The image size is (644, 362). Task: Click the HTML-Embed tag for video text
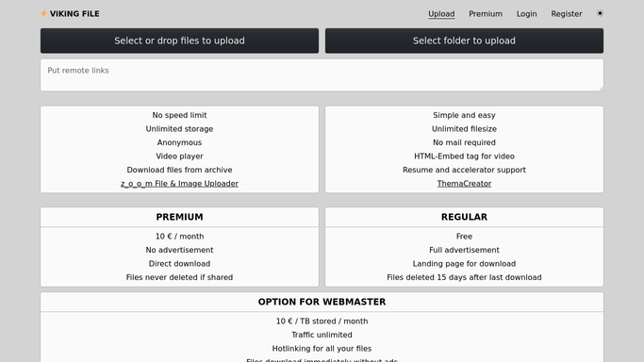click(464, 156)
